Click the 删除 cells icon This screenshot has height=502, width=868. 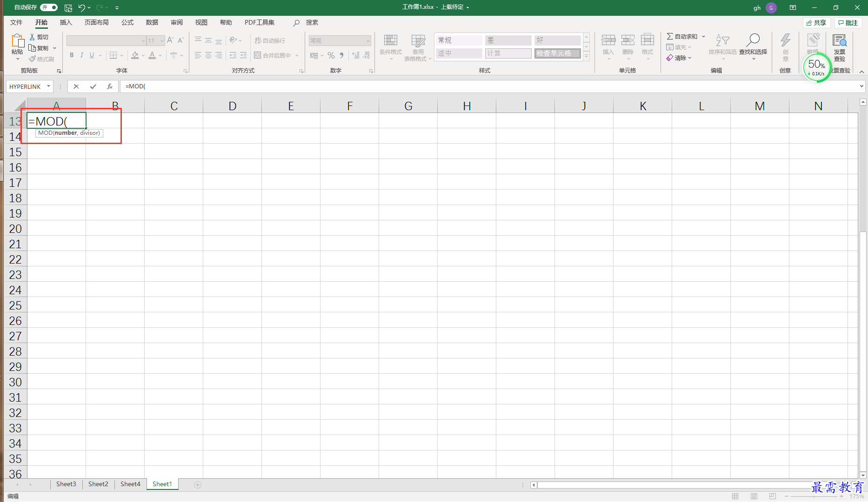click(x=628, y=40)
